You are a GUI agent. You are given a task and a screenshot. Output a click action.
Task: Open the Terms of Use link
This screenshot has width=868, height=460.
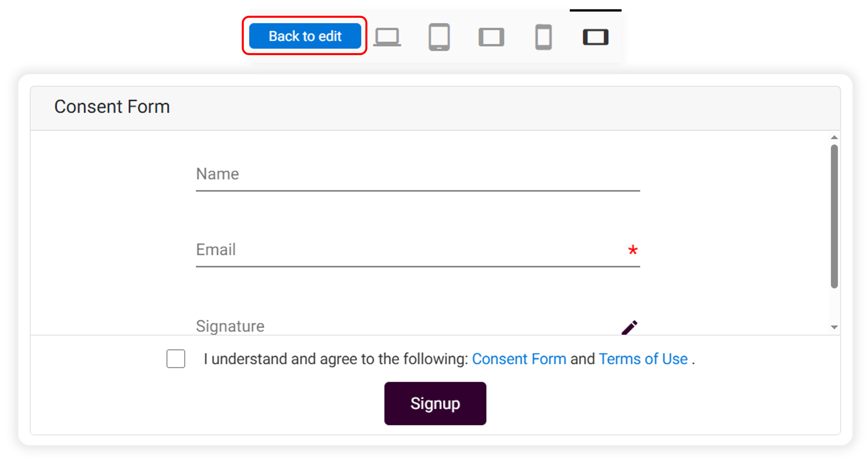(643, 359)
